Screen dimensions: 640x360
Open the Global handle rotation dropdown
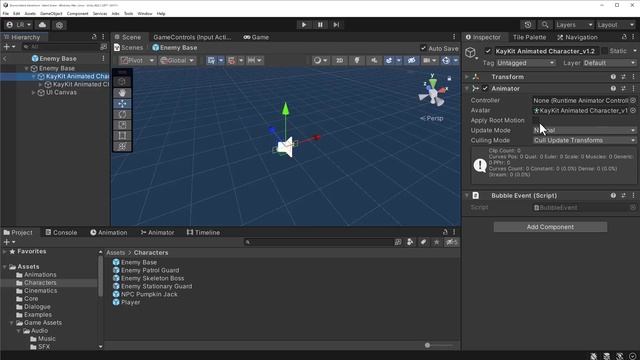(177, 60)
